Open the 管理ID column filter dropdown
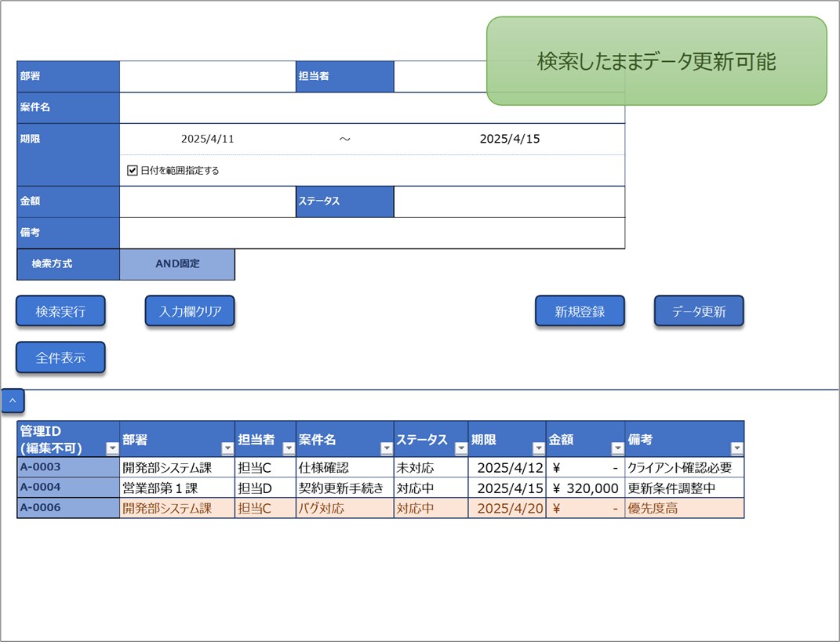The width and height of the screenshot is (840, 642). click(x=112, y=448)
